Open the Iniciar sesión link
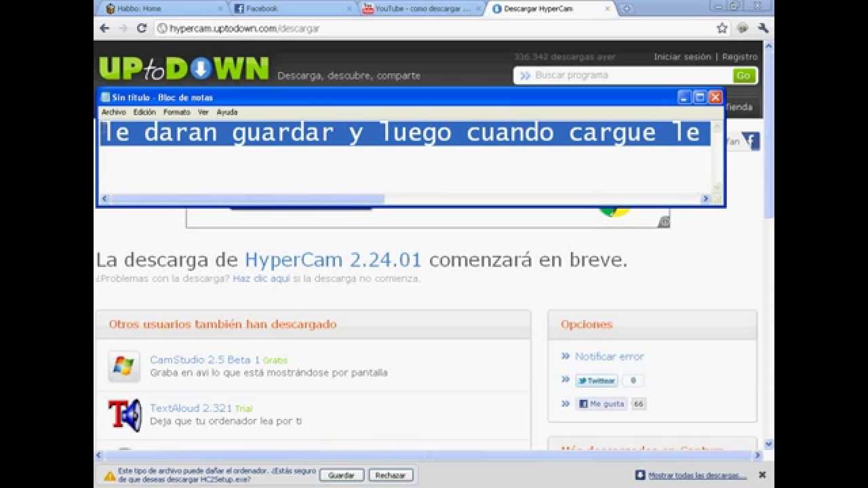 point(682,57)
